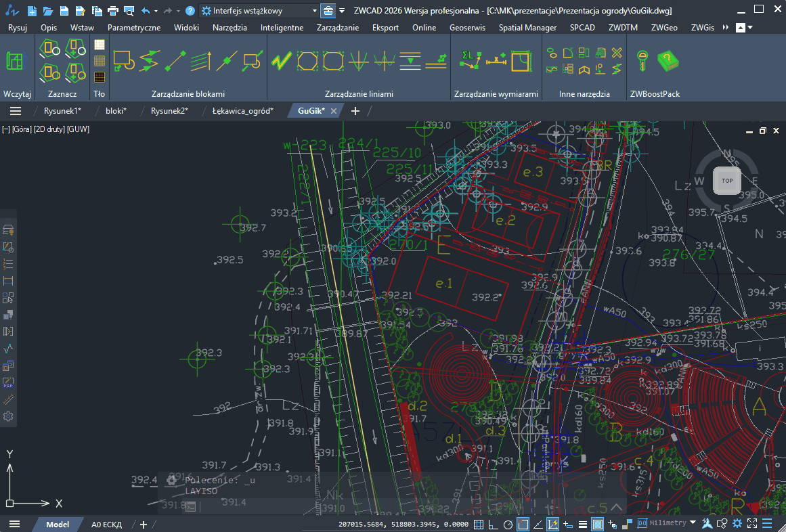The image size is (786, 532).
Task: Add a new drawing tab with the plus button
Action: tap(355, 111)
